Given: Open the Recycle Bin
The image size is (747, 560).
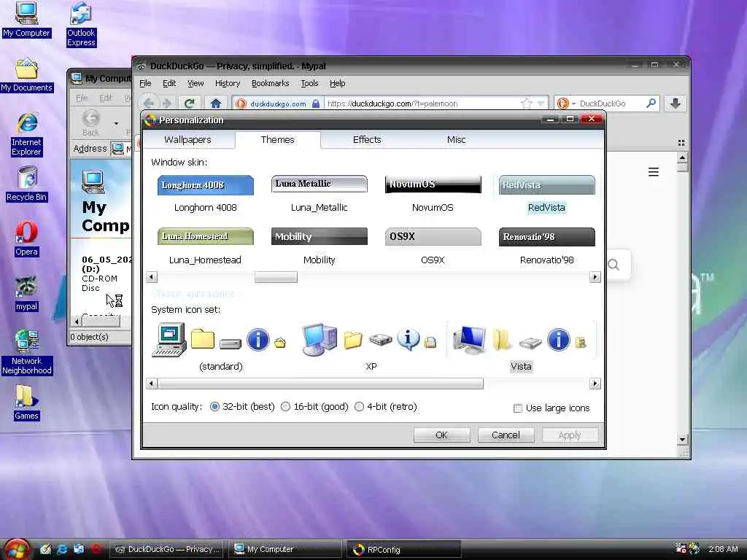Looking at the screenshot, I should (27, 184).
